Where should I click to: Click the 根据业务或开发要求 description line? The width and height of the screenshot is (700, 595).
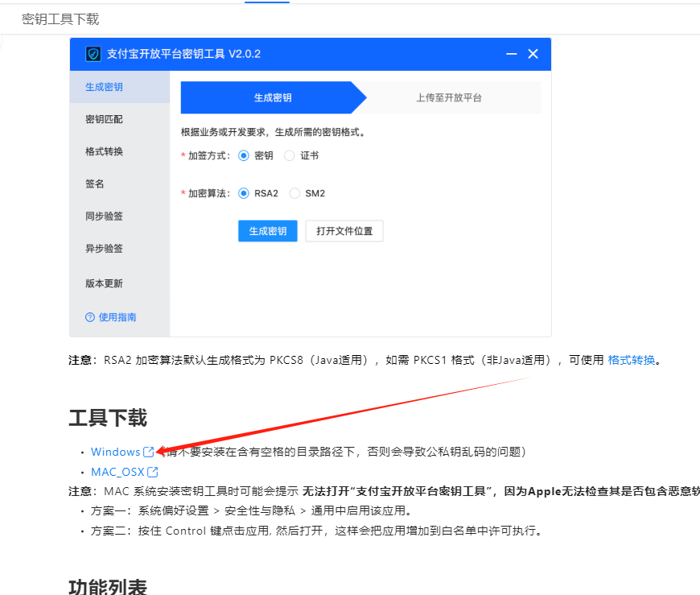(x=273, y=132)
